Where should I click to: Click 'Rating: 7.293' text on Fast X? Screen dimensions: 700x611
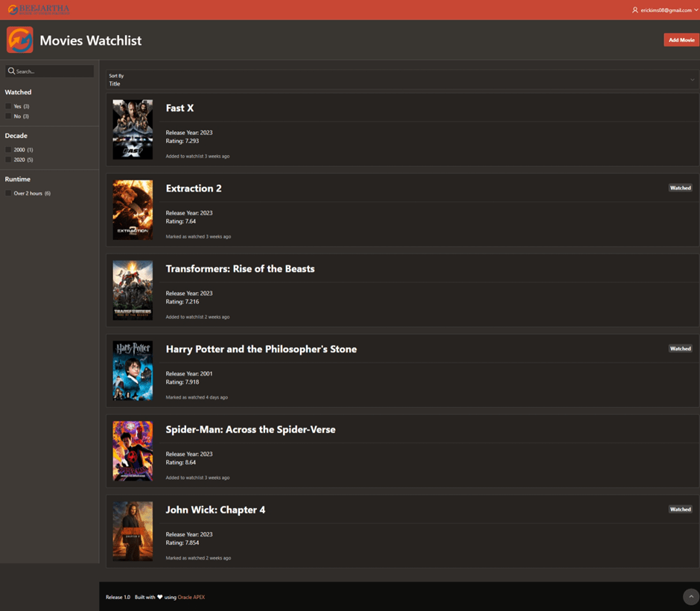pyautogui.click(x=182, y=141)
